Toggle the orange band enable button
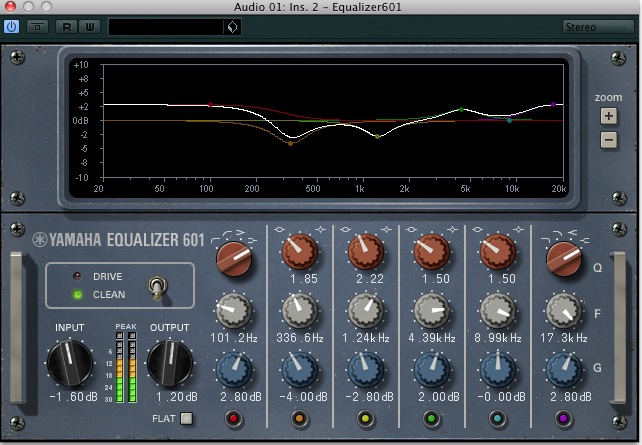This screenshot has width=642, height=445. pyautogui.click(x=299, y=418)
